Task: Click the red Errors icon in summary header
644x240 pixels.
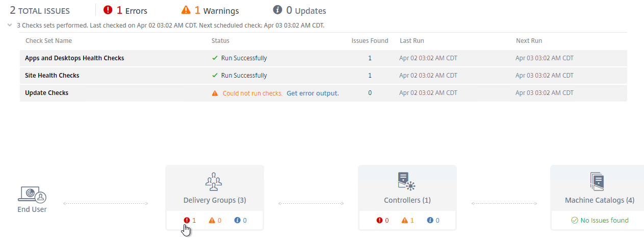Action: [x=108, y=10]
